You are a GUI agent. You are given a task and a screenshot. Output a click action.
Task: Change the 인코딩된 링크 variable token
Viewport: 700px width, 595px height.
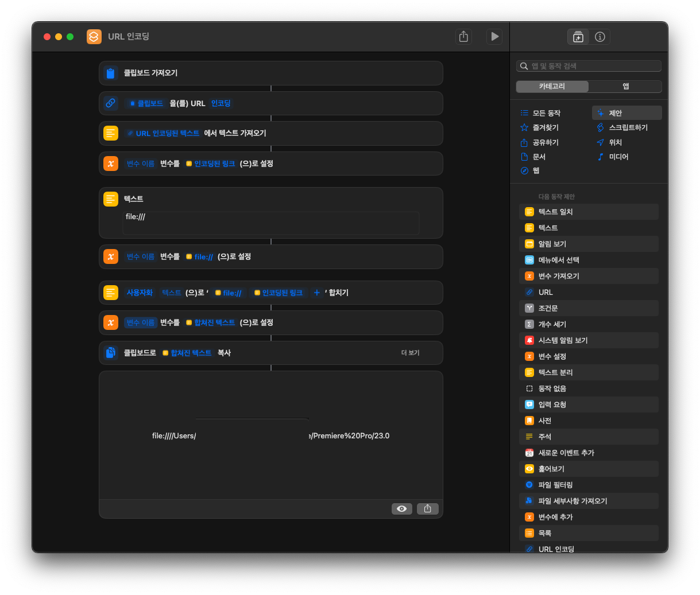pyautogui.click(x=210, y=164)
